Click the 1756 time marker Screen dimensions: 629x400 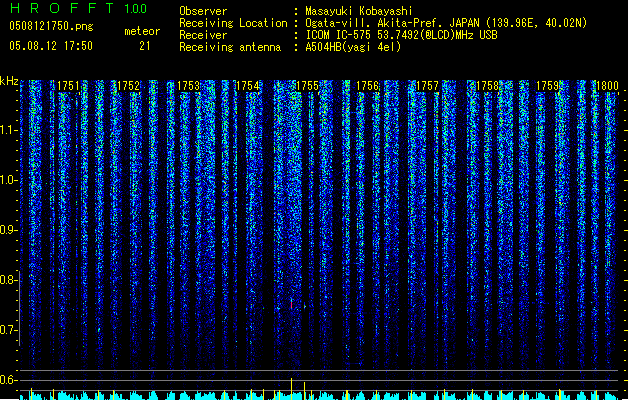click(x=367, y=86)
